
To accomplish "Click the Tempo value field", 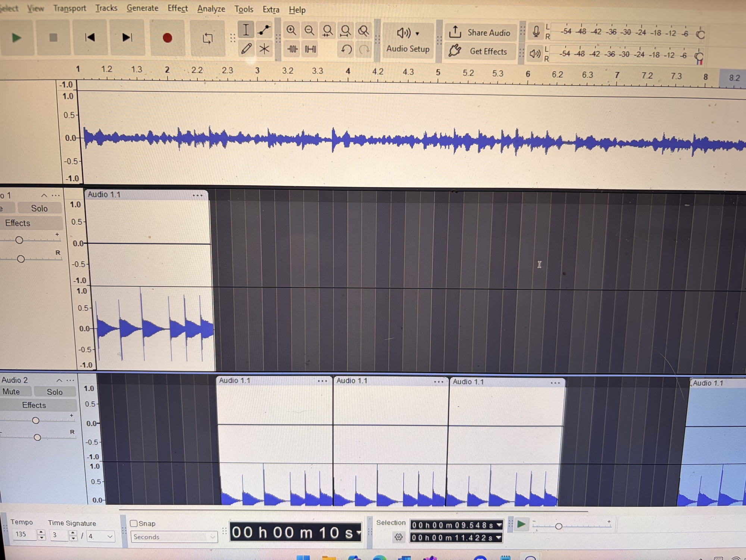I will point(24,534).
